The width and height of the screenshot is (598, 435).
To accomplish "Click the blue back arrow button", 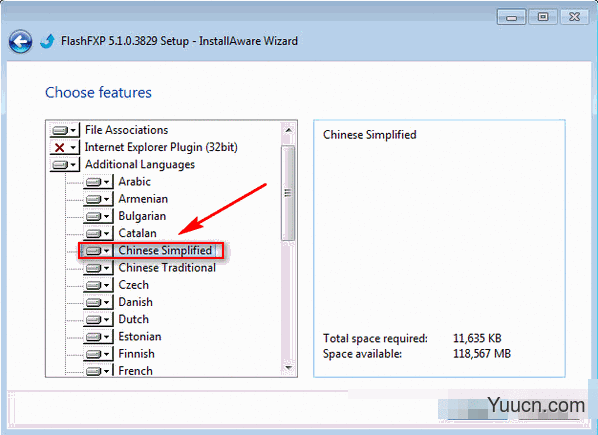I will click(x=20, y=41).
